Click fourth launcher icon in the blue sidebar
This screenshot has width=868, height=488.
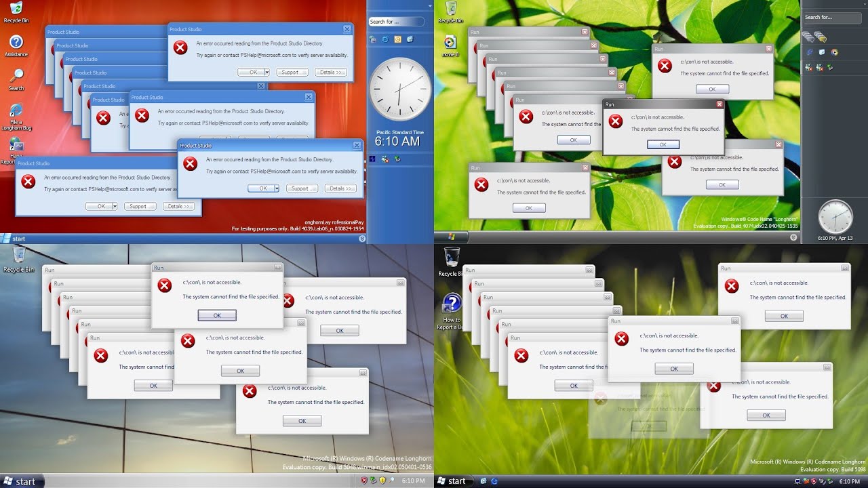(410, 39)
